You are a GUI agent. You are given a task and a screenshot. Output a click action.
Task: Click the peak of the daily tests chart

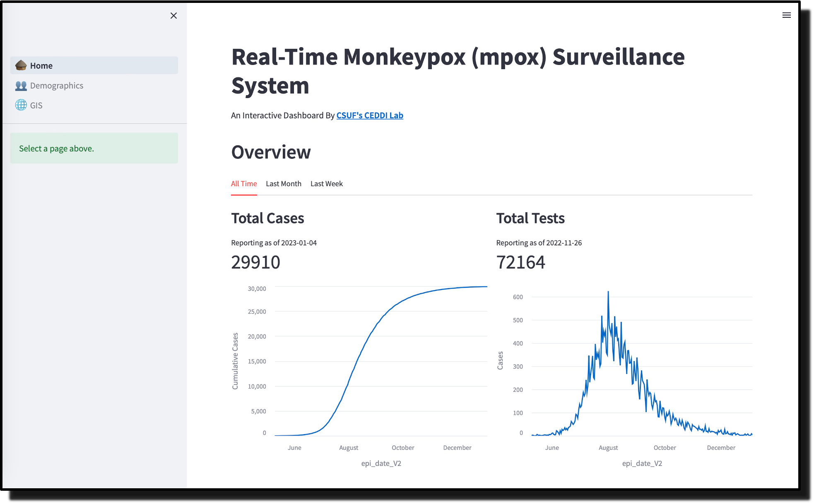(608, 292)
